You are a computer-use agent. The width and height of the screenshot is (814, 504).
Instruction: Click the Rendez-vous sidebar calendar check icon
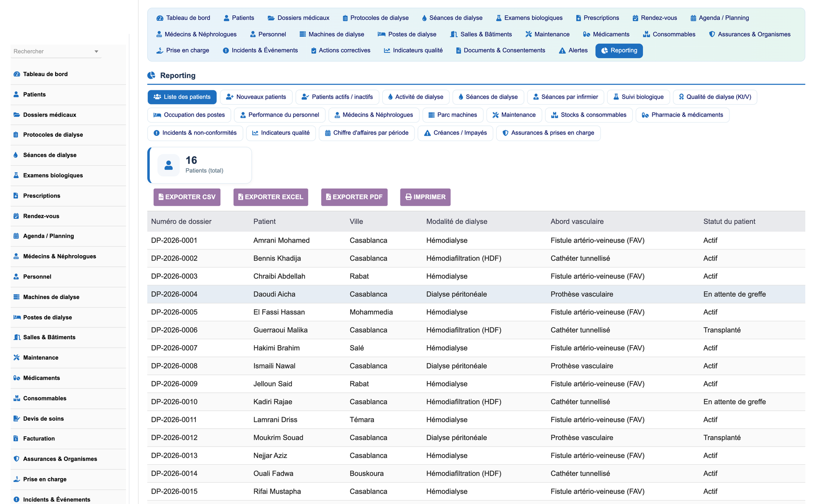click(x=16, y=216)
